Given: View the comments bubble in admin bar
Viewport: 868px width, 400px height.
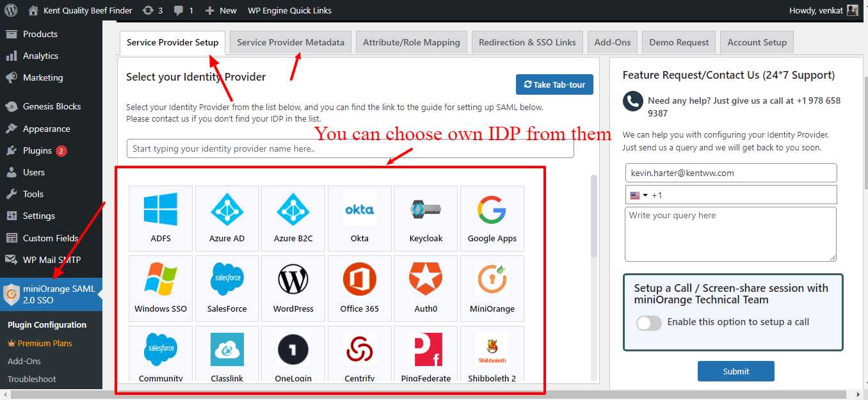Looking at the screenshot, I should [x=184, y=10].
